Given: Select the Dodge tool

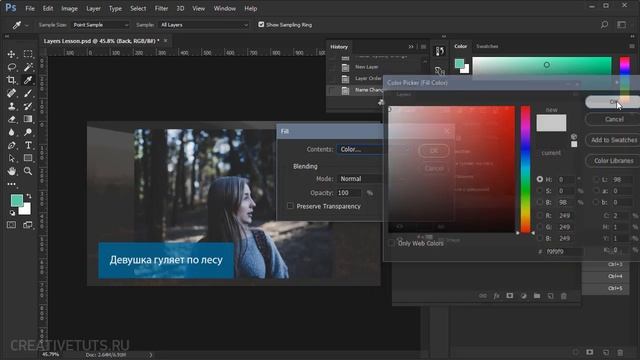Looking at the screenshot, I should 28,132.
